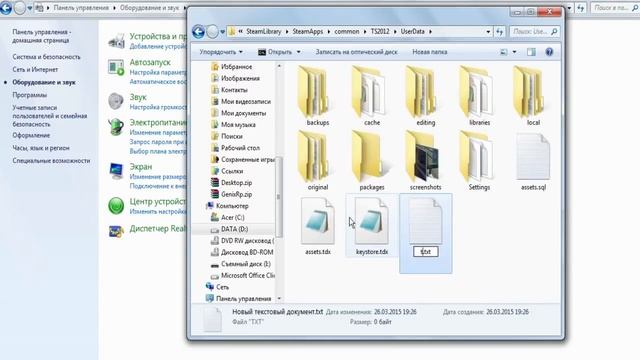Open the libraries folder

(x=479, y=96)
